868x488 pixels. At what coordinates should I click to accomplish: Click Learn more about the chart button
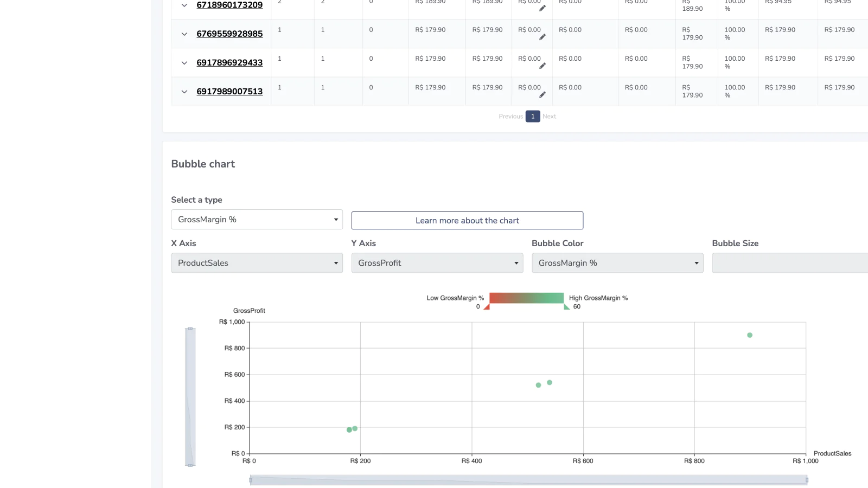pyautogui.click(x=467, y=221)
